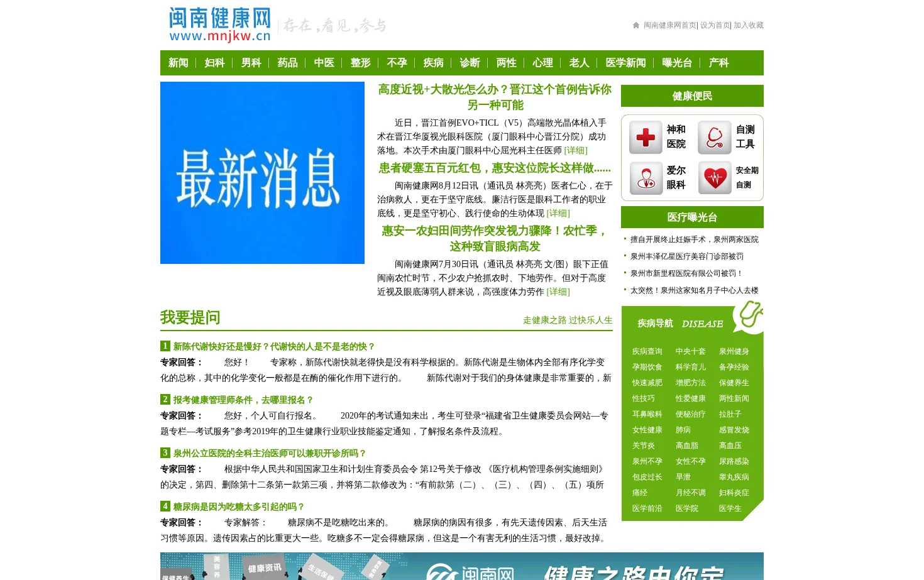
Task: Select 快速减肥 in disease navigation
Action: point(647,383)
